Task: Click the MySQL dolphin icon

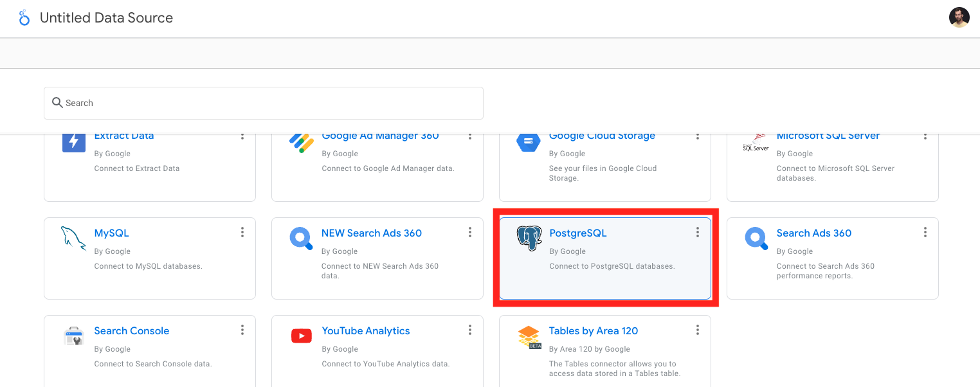Action: pyautogui.click(x=74, y=239)
